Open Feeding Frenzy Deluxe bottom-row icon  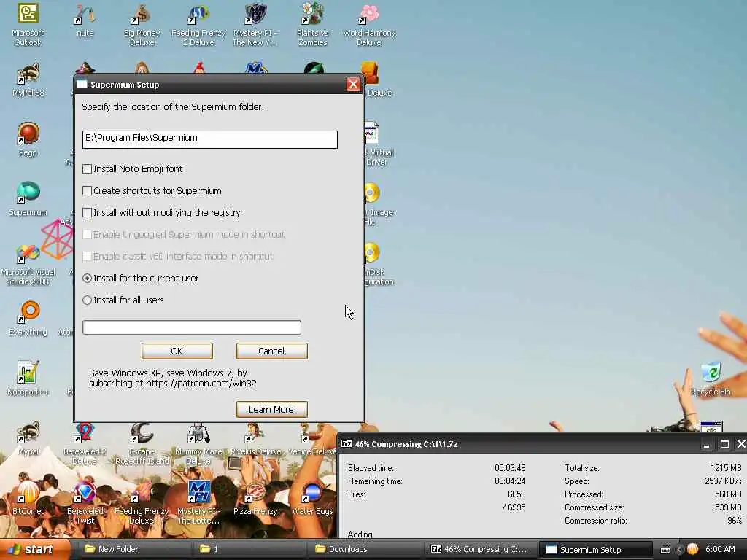click(142, 502)
